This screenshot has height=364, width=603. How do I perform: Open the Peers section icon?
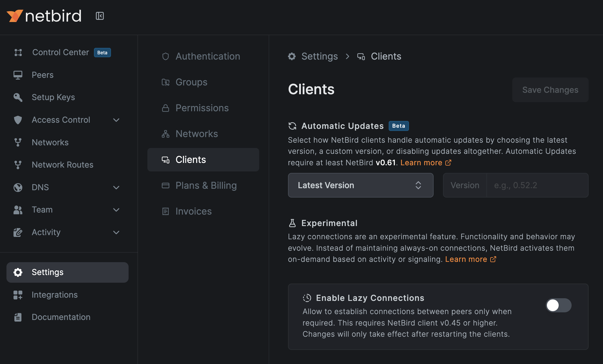tap(18, 75)
